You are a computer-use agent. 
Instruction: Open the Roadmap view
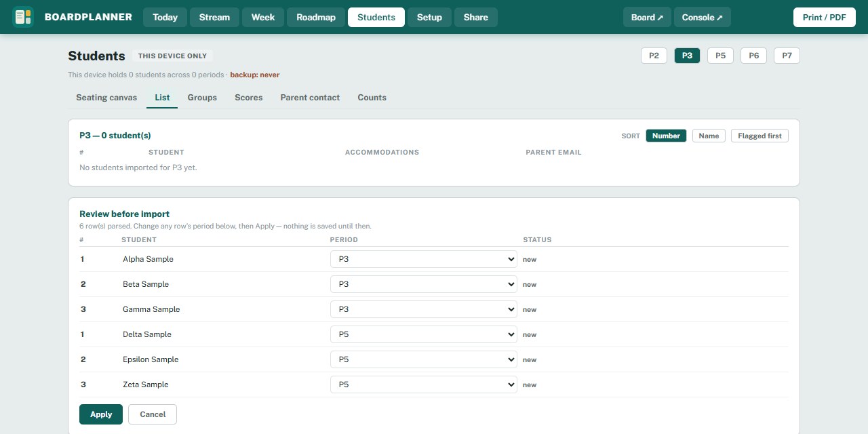click(316, 17)
